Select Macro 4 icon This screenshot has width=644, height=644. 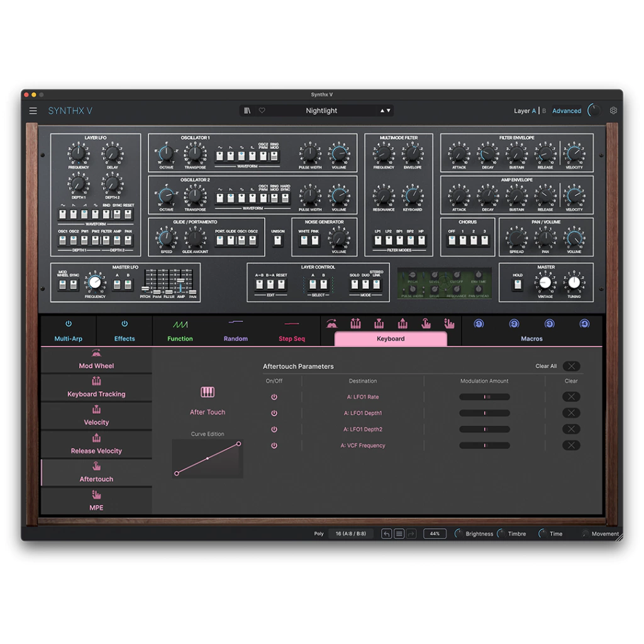[x=584, y=324]
